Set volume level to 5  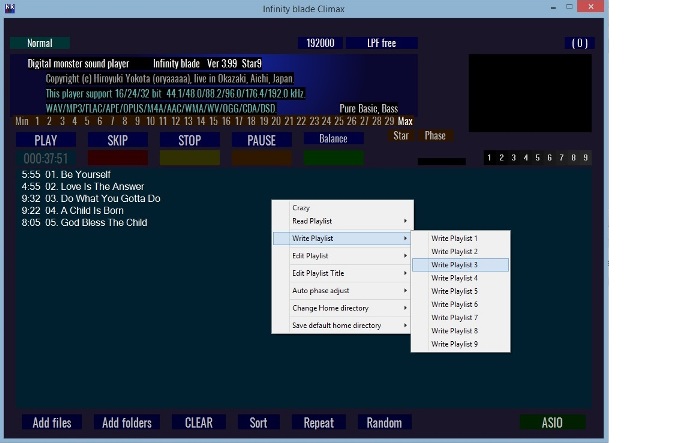87,121
